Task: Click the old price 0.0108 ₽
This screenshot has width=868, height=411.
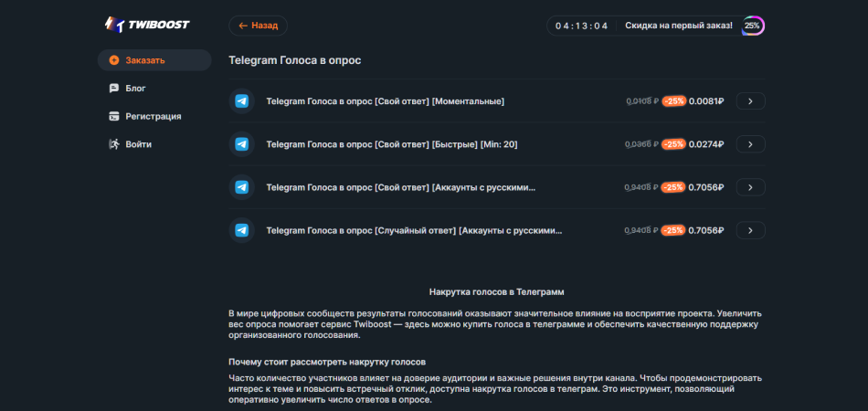Action: [642, 101]
